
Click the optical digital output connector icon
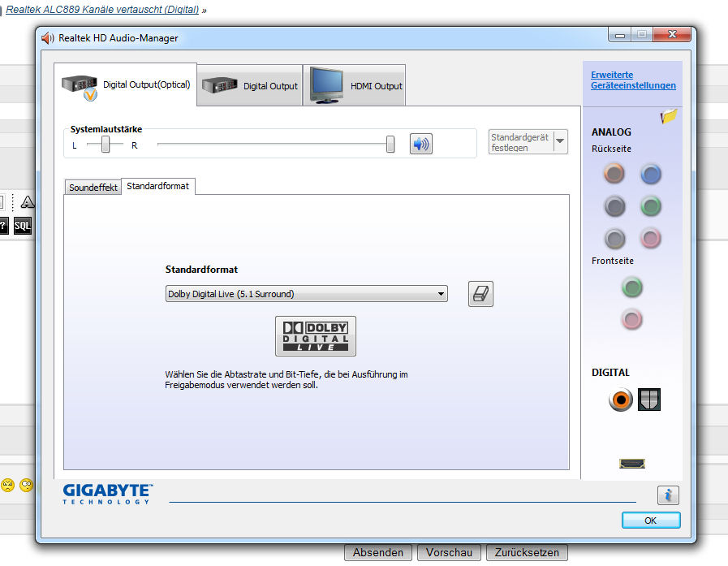coord(649,399)
